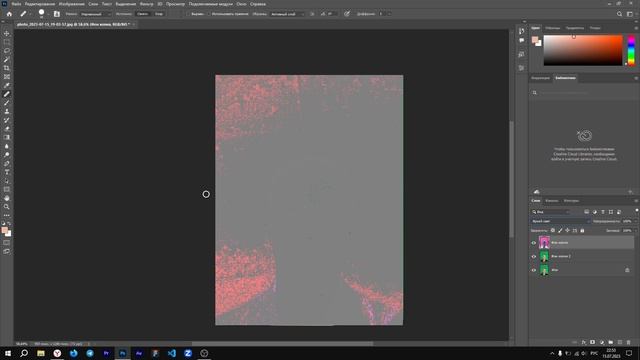
Task: Toggle 'Использовать прежние' checkbox
Action: (x=209, y=14)
